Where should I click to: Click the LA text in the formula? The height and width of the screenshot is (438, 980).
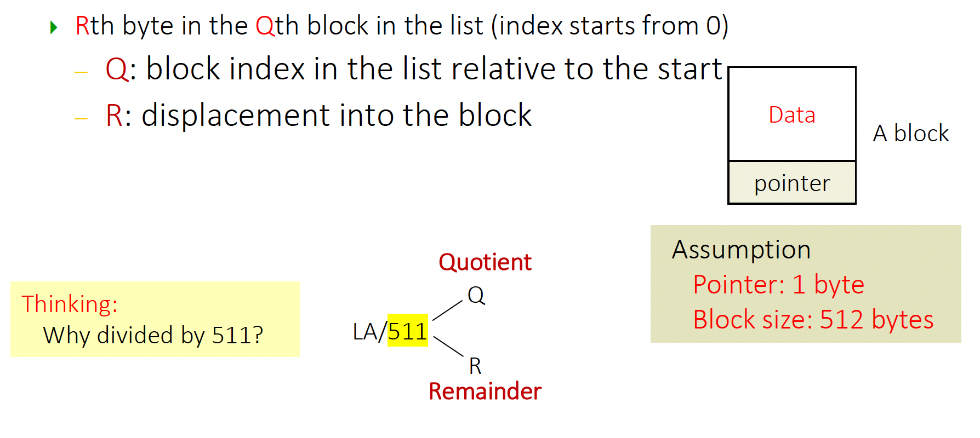tap(364, 331)
